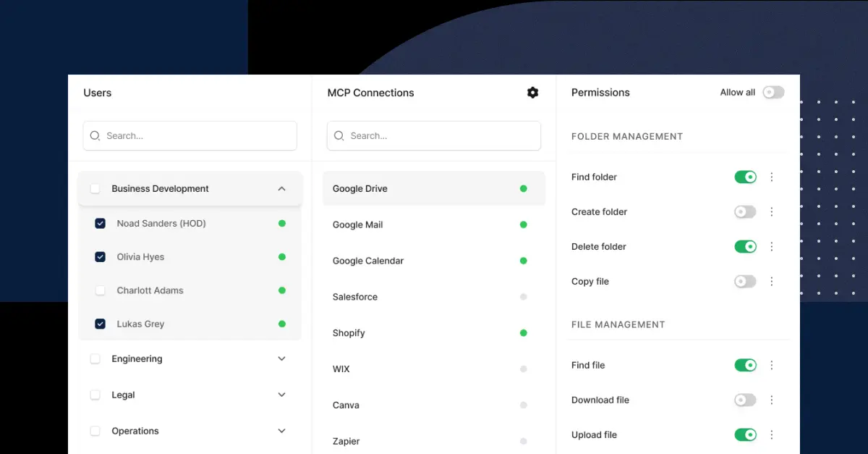Screen dimensions: 868x454
Task: Click the status indicator beside Noad Sanders
Action: (281, 223)
